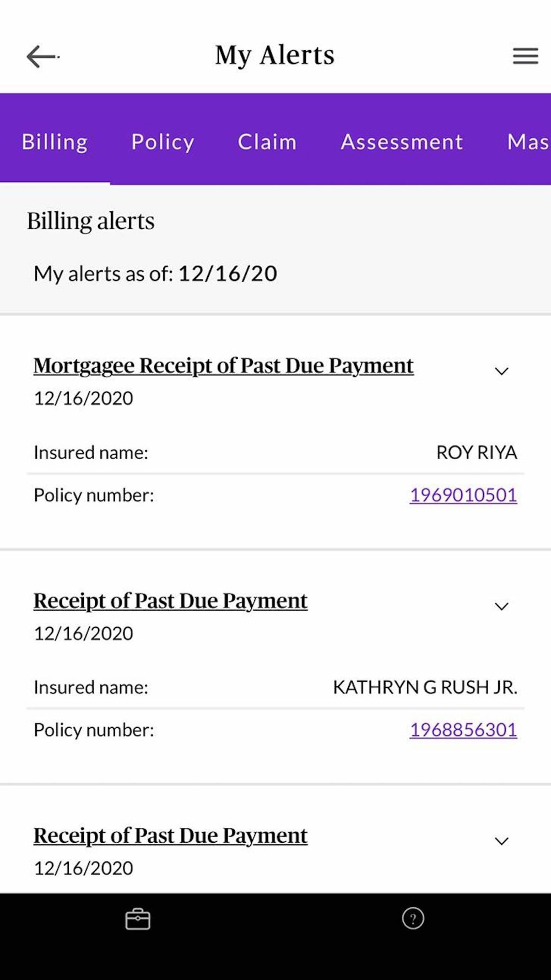Tap the My Alerts title
This screenshot has height=980, width=551.
point(274,55)
